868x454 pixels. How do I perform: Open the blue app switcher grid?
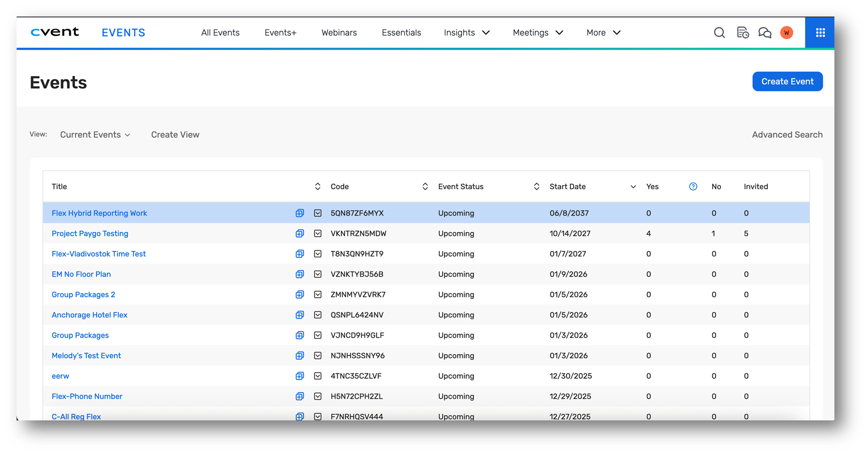click(820, 33)
